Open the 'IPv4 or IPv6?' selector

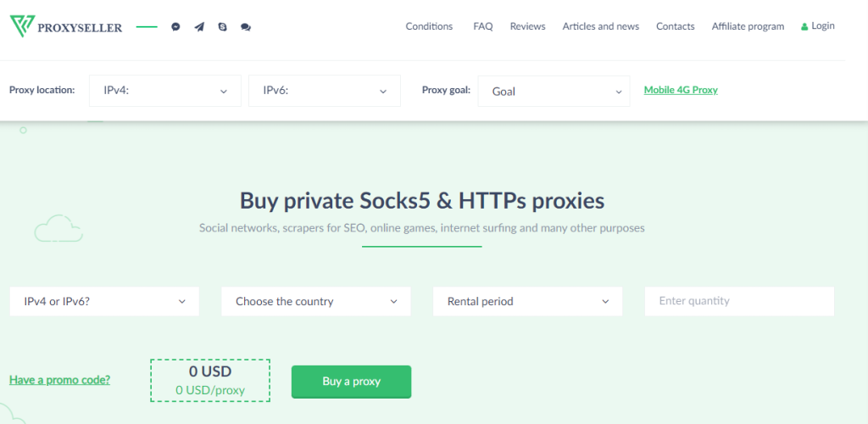(104, 301)
